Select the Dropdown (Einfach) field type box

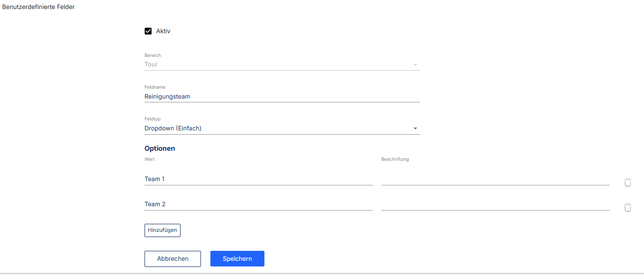pyautogui.click(x=275, y=128)
